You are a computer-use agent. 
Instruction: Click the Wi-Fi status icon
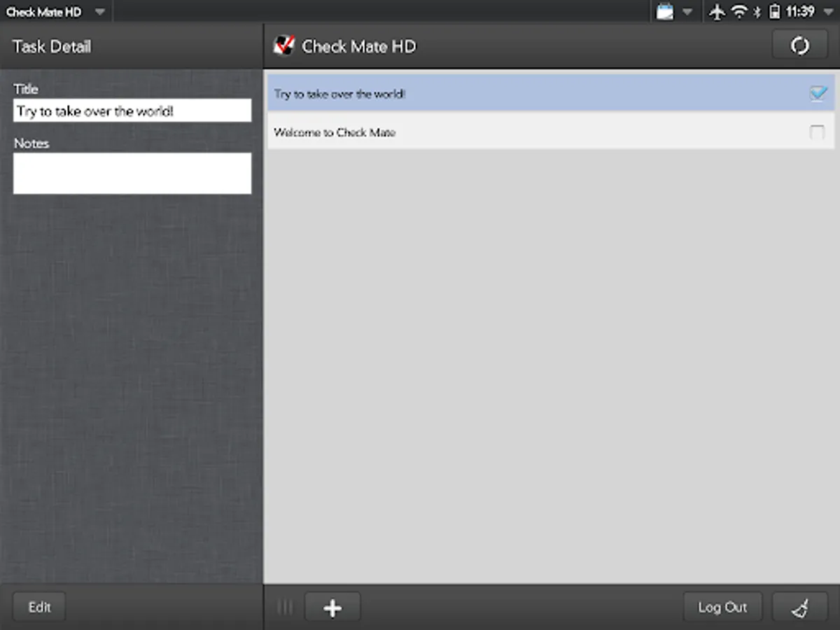click(739, 11)
